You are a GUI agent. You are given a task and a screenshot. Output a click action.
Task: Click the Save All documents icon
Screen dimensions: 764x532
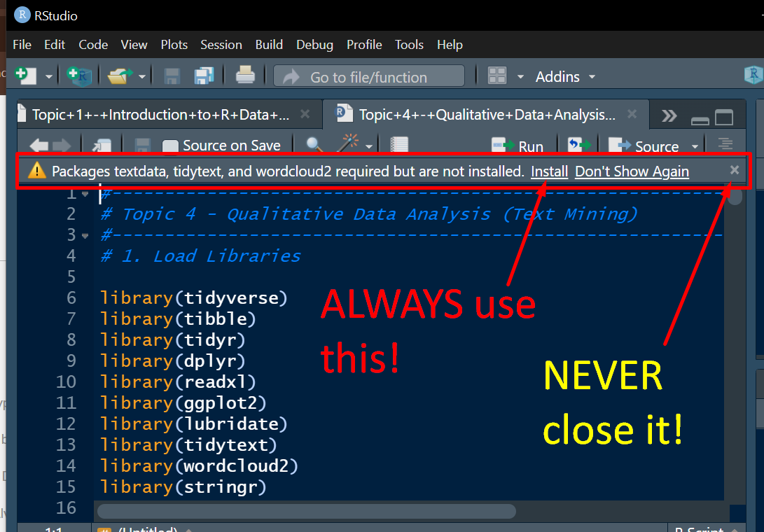(204, 76)
